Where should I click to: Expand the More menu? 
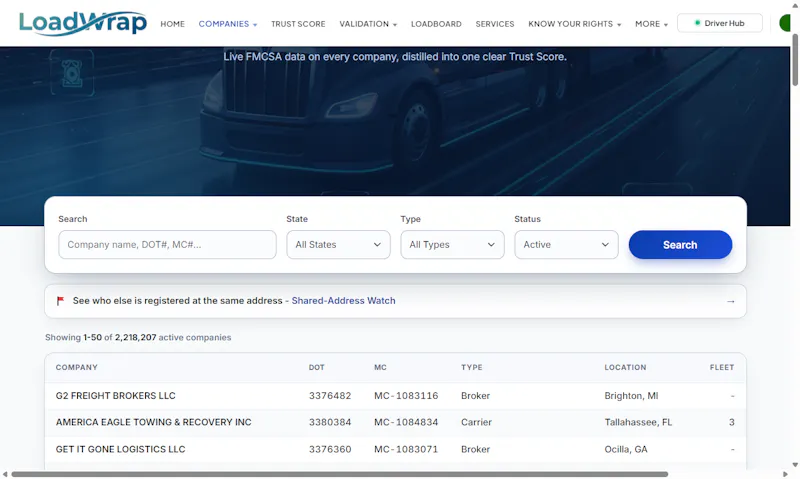[651, 24]
